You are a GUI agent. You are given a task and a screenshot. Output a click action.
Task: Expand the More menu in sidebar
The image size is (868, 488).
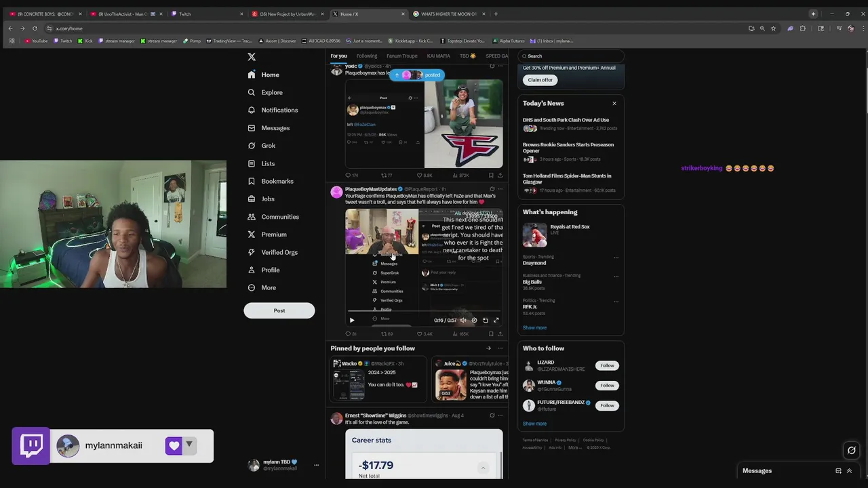(262, 287)
